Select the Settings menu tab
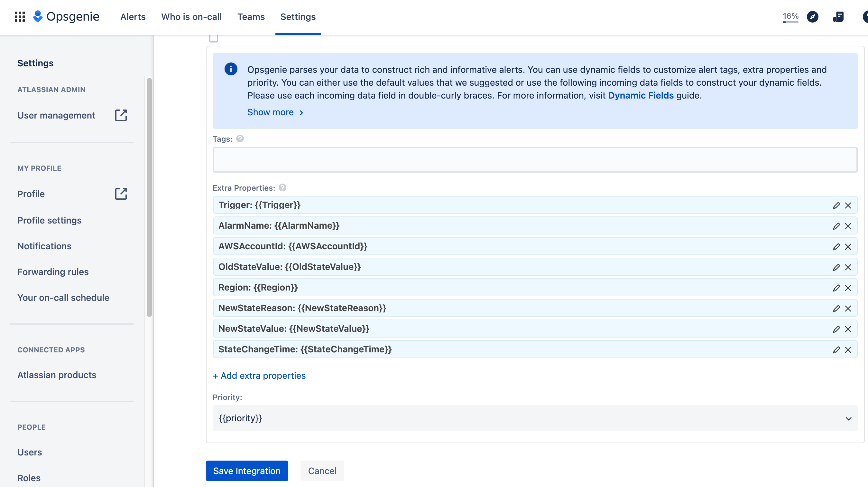The height and width of the screenshot is (487, 868). tap(298, 17)
